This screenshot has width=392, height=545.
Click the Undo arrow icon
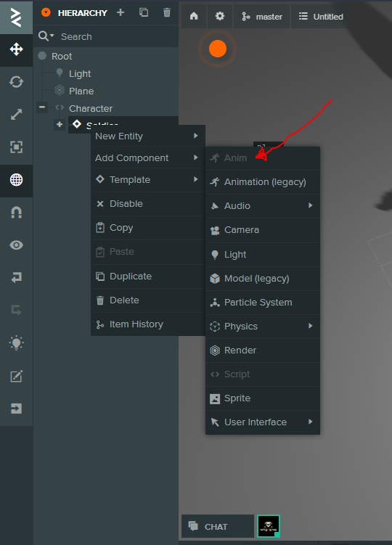[17, 277]
